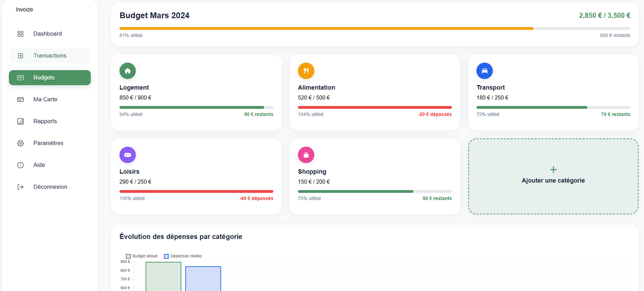The width and height of the screenshot is (644, 291).
Task: Log out via Déconnexion link
Action: tap(50, 187)
